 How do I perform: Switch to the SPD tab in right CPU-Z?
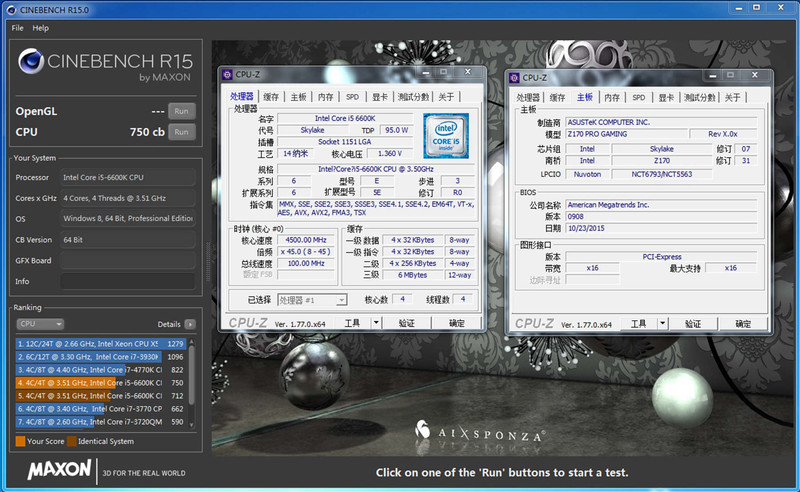tap(639, 97)
